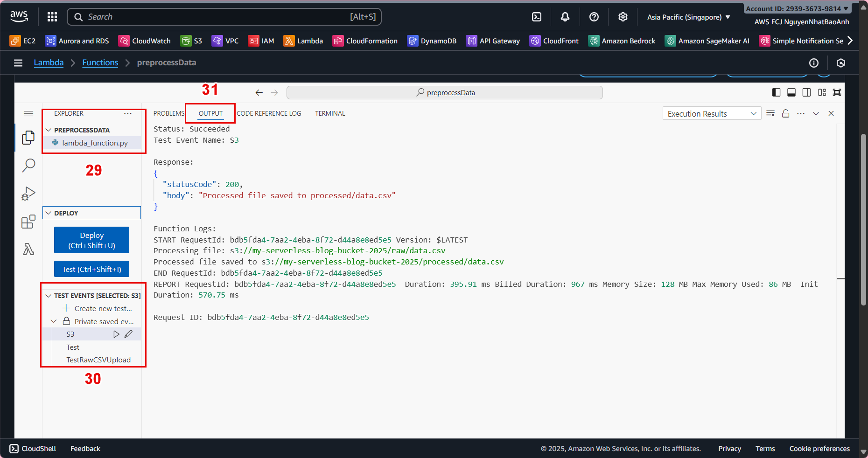The width and height of the screenshot is (868, 458).
Task: Open S3 service shortcut
Action: pos(191,41)
